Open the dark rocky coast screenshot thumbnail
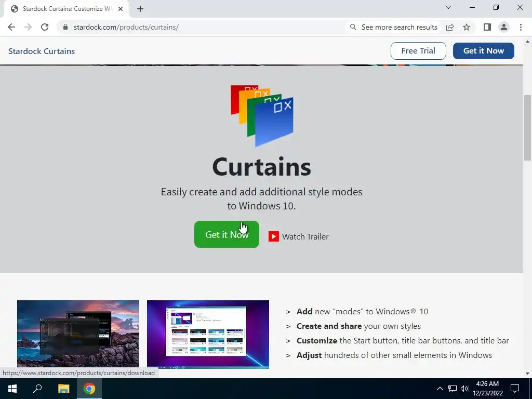This screenshot has width=532, height=399. [78, 334]
